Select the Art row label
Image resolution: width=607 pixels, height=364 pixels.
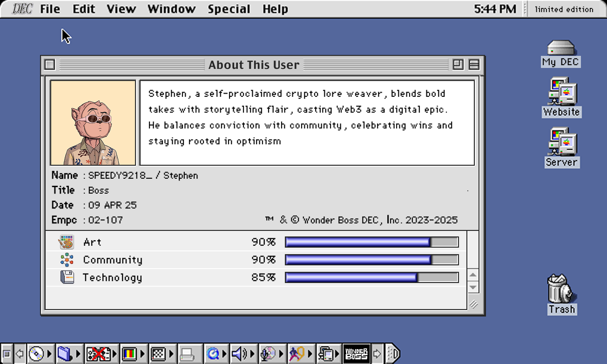pos(92,242)
